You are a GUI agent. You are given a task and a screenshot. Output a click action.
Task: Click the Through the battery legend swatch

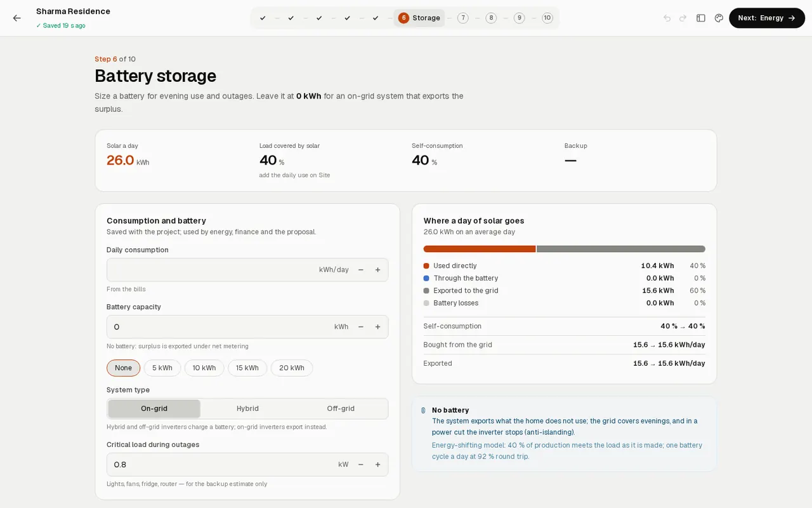click(x=426, y=278)
